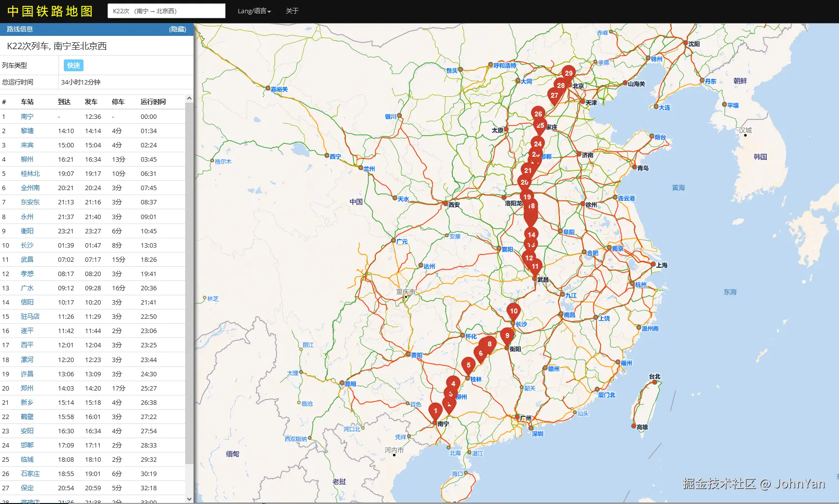
Task: Open the 临城 station link
Action: pos(27,460)
